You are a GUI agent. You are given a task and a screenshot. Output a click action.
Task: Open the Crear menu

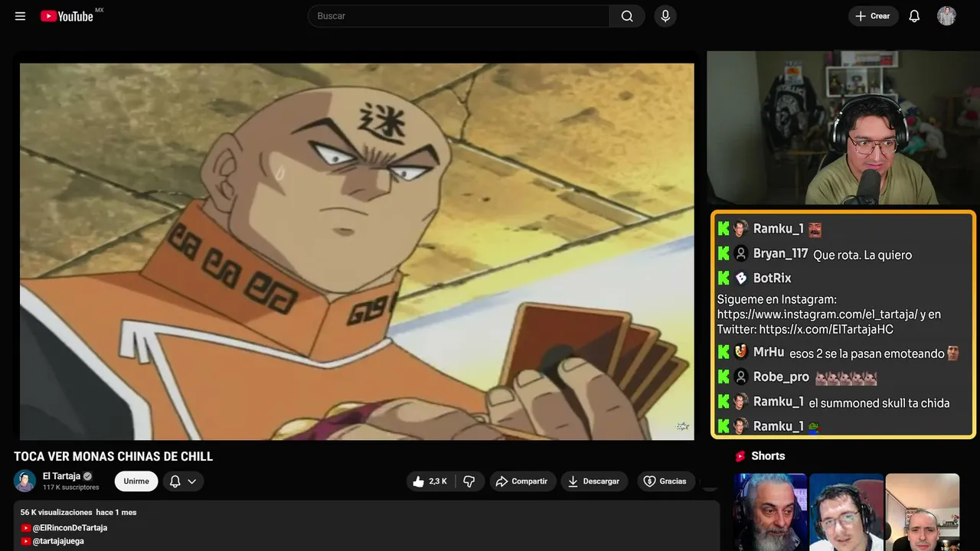(x=873, y=16)
